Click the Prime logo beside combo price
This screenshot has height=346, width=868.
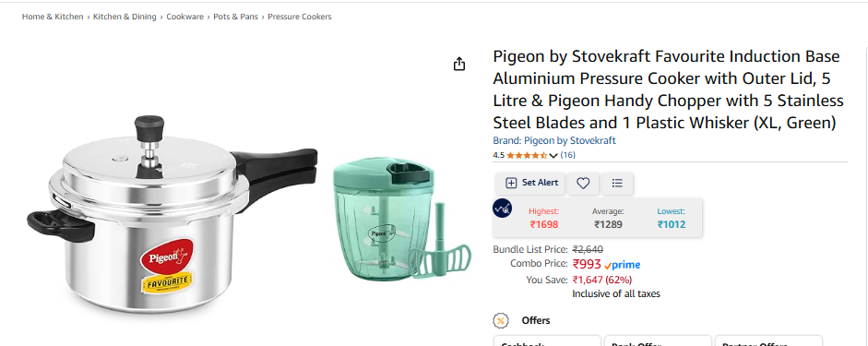point(622,265)
